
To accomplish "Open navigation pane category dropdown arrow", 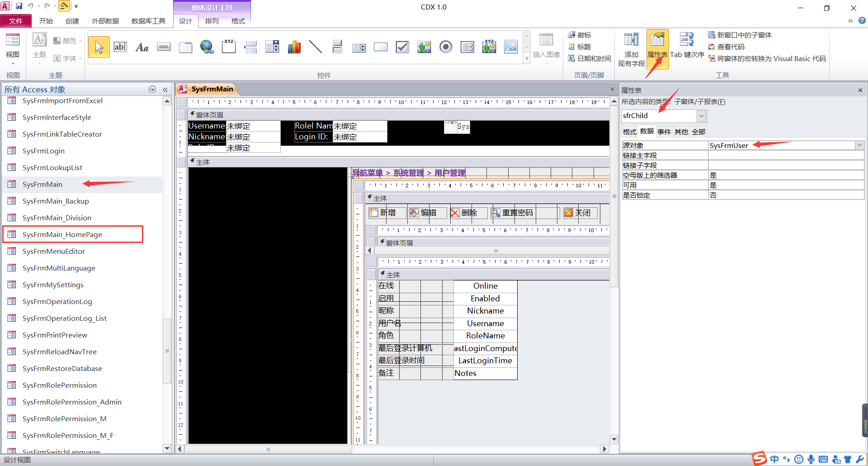I will tap(152, 90).
